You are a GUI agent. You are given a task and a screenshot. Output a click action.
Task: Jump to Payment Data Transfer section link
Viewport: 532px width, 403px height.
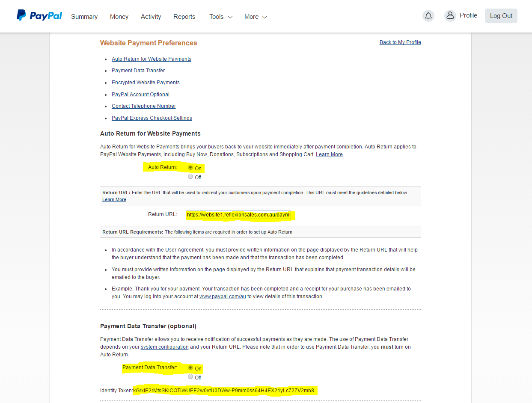tap(138, 71)
